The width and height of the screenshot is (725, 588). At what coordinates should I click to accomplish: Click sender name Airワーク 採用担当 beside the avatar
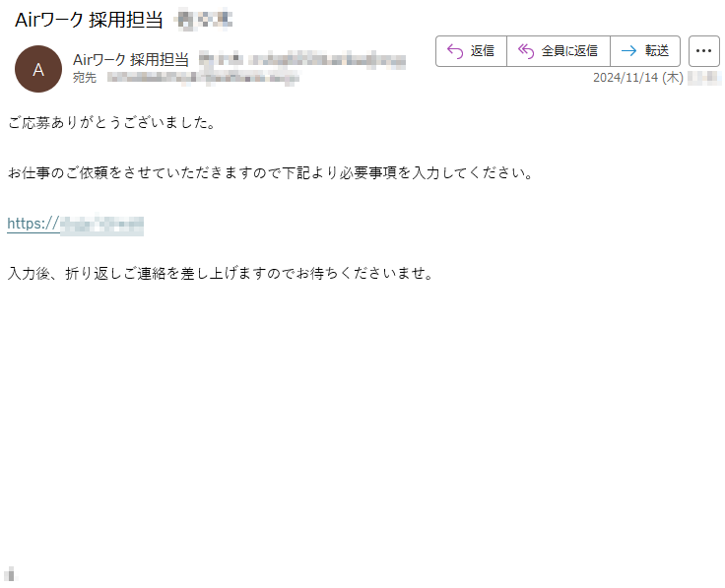click(131, 60)
